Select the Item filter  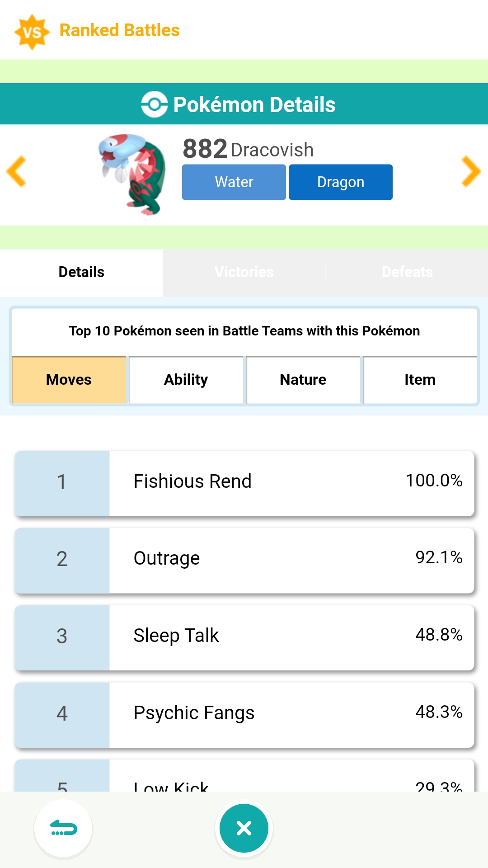pos(420,380)
